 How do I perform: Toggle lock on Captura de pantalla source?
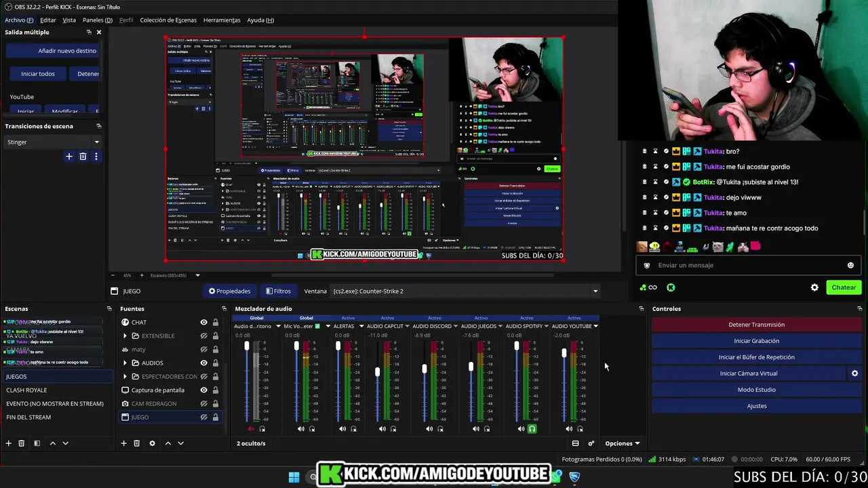tap(216, 390)
